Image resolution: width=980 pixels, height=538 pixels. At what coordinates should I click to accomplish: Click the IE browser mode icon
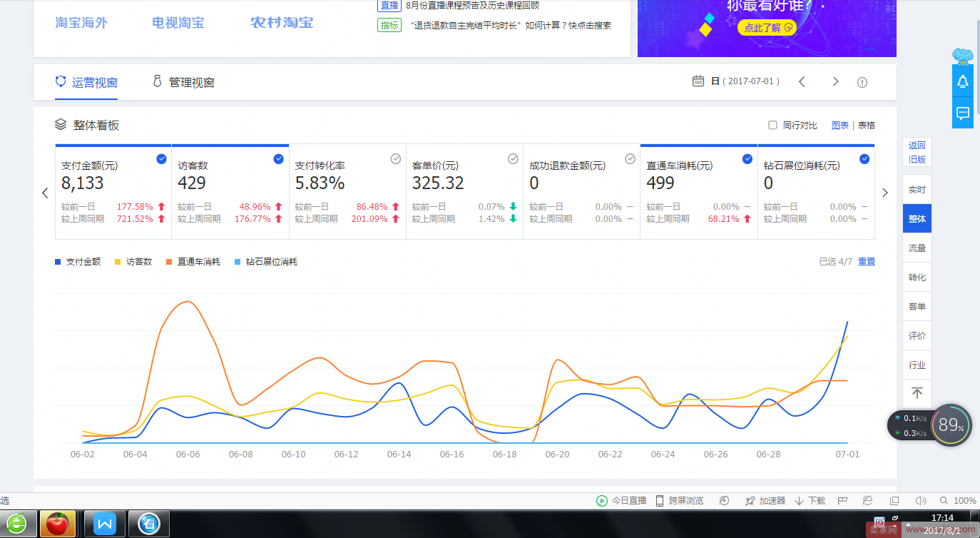coord(868,501)
